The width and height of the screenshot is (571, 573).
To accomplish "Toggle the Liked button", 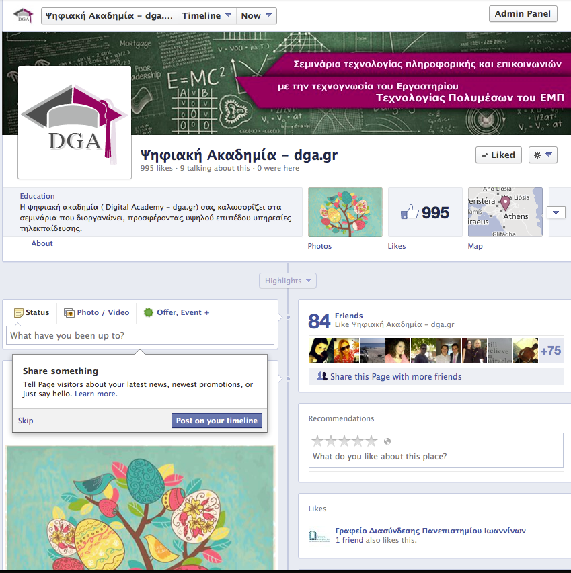I will tap(498, 155).
